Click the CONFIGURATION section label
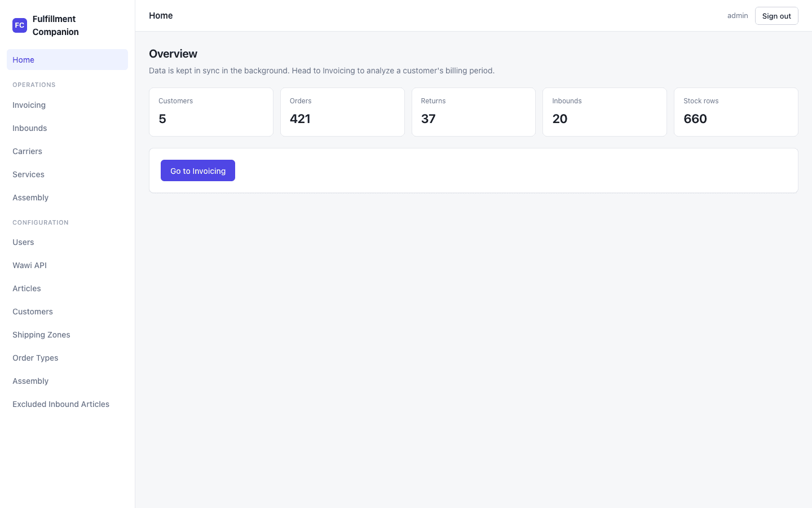Screen dimensions: 812x508 [41, 222]
